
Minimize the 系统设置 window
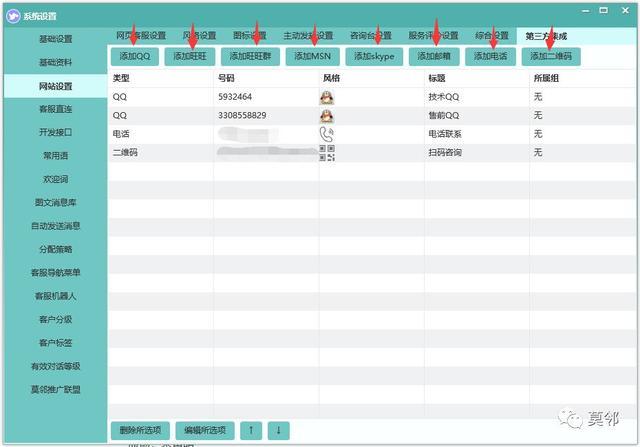[586, 11]
